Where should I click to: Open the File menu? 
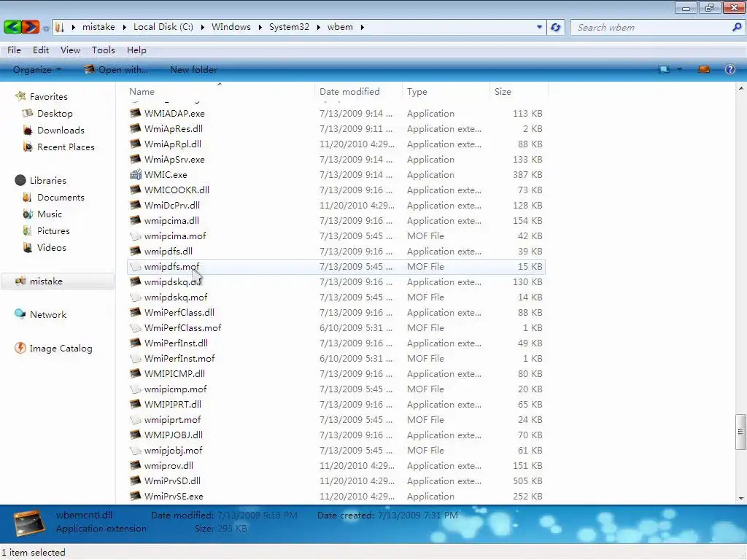[x=14, y=50]
